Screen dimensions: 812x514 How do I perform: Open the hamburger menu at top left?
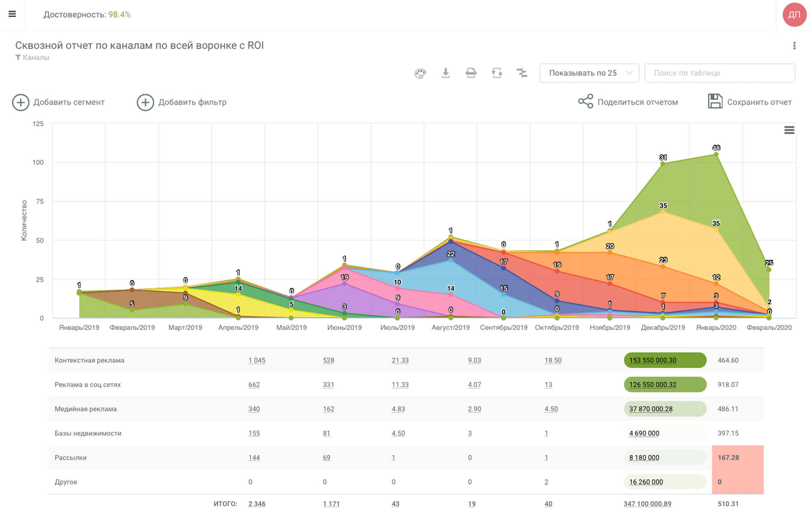(12, 14)
